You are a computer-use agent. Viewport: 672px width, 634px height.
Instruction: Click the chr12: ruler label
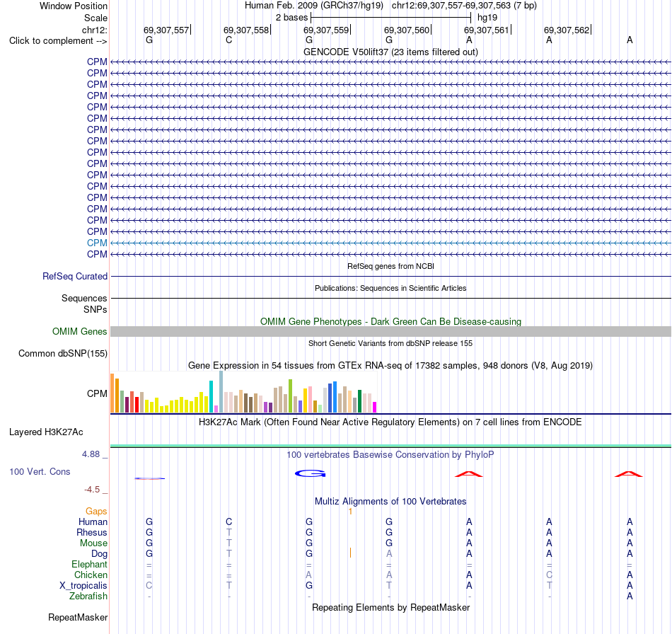94,30
